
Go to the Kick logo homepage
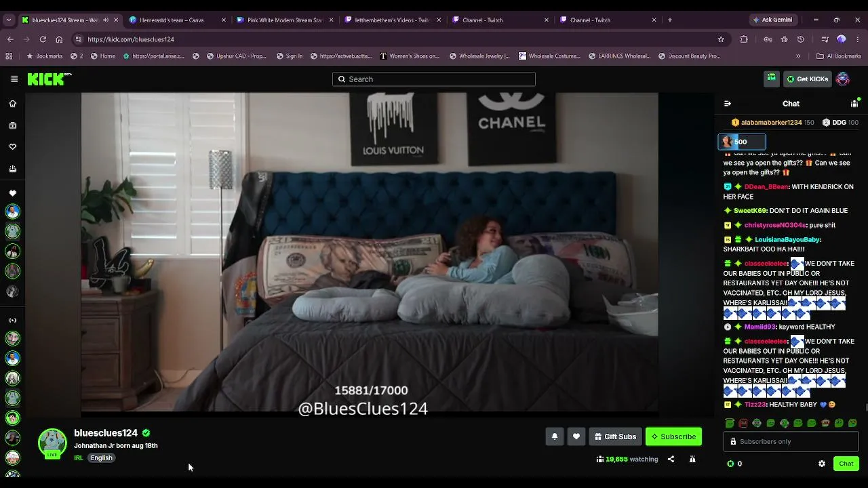(x=50, y=79)
